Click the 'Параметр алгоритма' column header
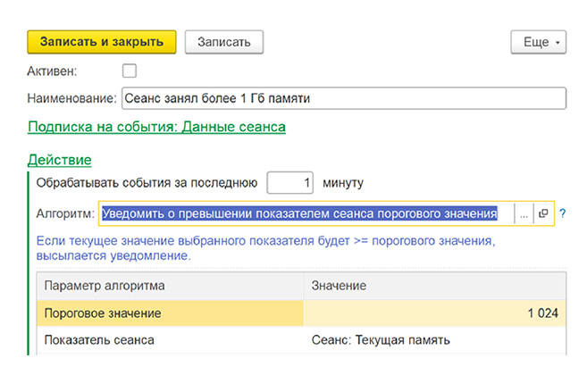This screenshot has width=587, height=392. click(171, 286)
